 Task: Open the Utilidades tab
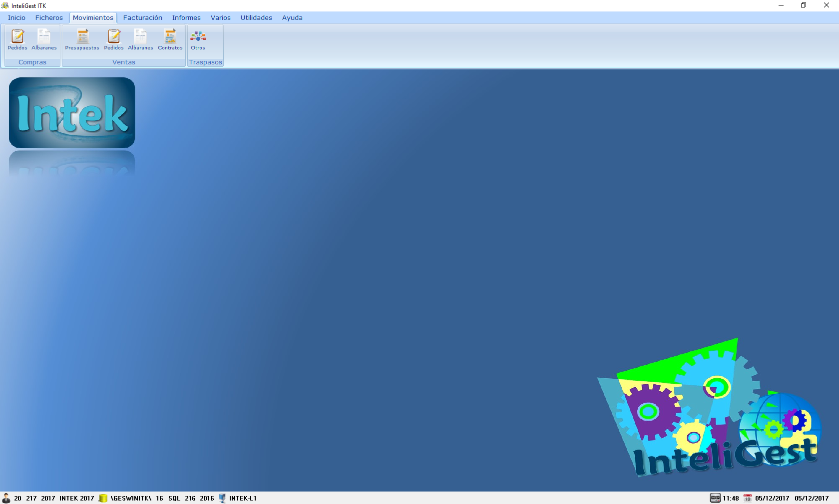[x=256, y=17]
